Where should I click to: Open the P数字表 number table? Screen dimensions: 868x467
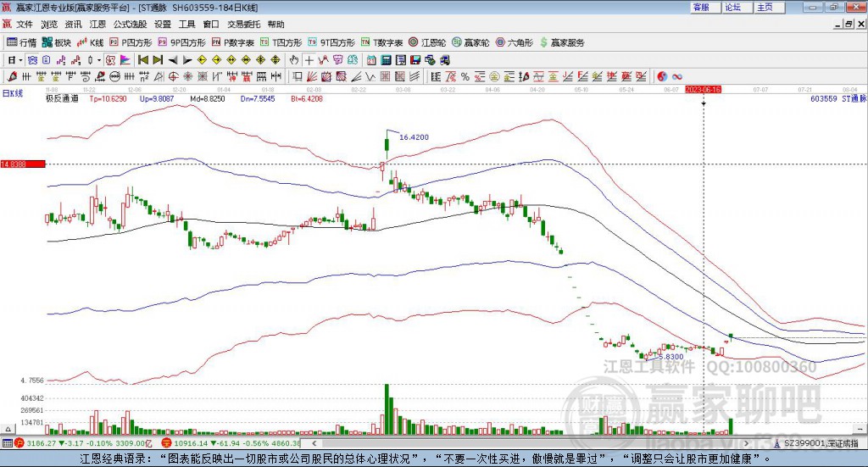(232, 42)
